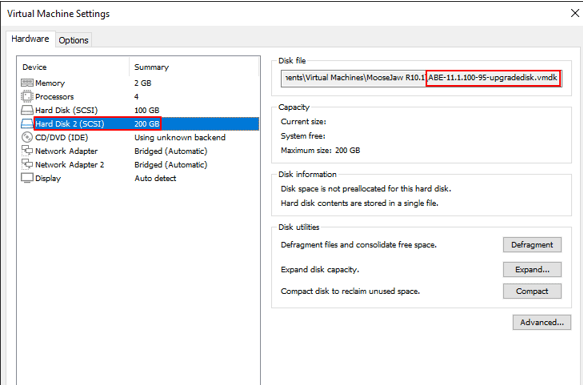Click the 'Maximum size: 200 GB' text
583x385 pixels.
320,150
